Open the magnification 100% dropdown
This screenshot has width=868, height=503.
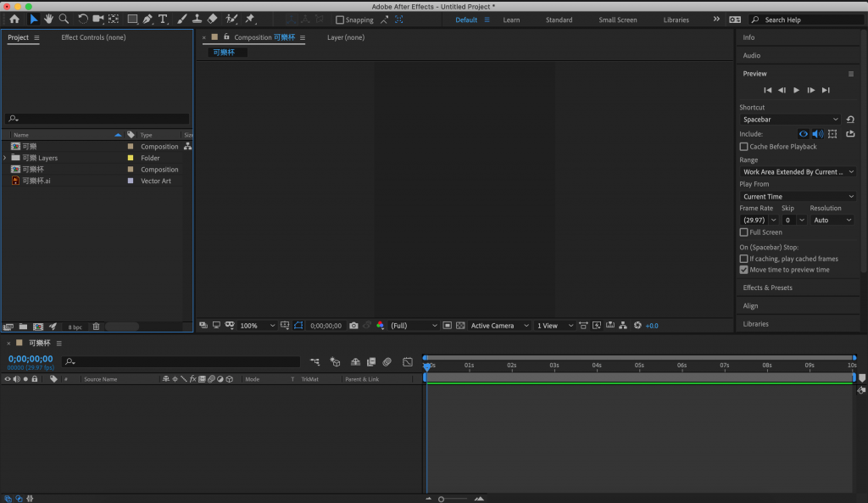[x=256, y=326]
